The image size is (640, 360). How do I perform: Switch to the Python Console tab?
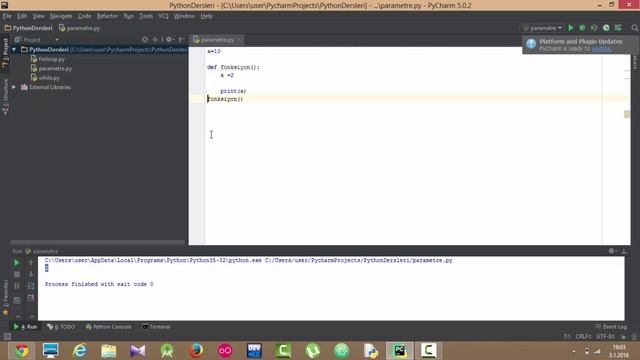109,327
